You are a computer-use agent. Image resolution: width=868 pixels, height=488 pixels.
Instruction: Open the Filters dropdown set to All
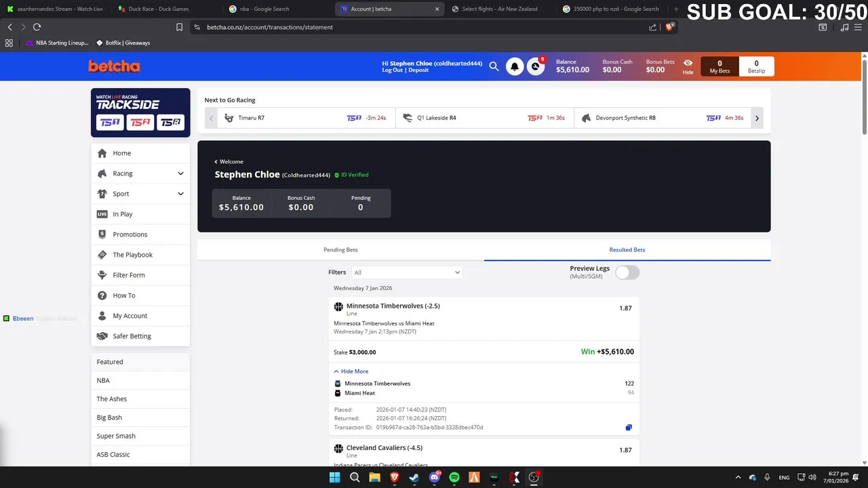click(x=407, y=272)
